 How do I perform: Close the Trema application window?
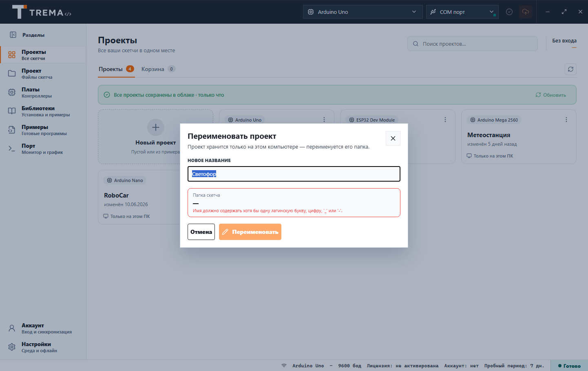pos(580,12)
